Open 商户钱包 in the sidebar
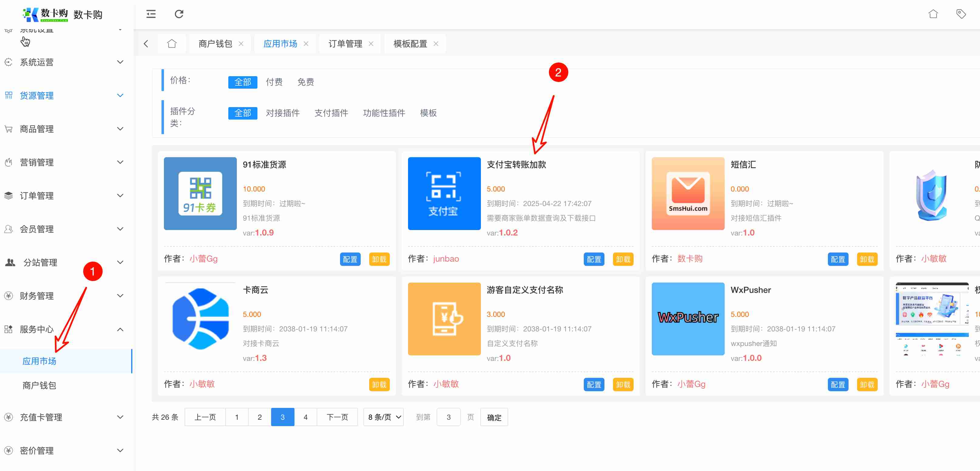Screen dimensions: 980x471 point(39,385)
